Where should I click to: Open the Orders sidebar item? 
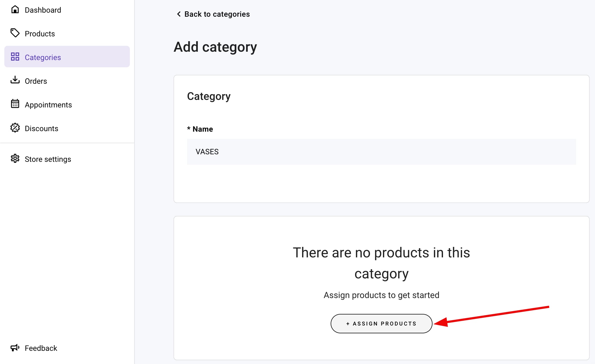click(36, 81)
